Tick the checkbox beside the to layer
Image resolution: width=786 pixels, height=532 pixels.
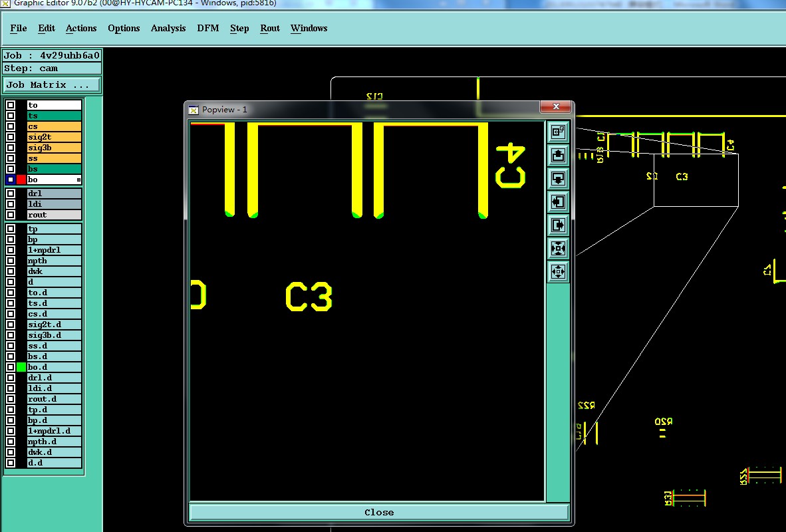11,105
